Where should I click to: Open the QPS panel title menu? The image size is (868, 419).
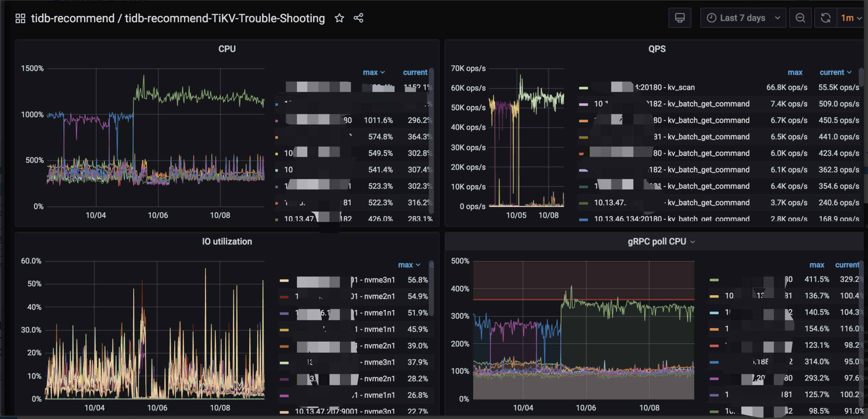657,49
